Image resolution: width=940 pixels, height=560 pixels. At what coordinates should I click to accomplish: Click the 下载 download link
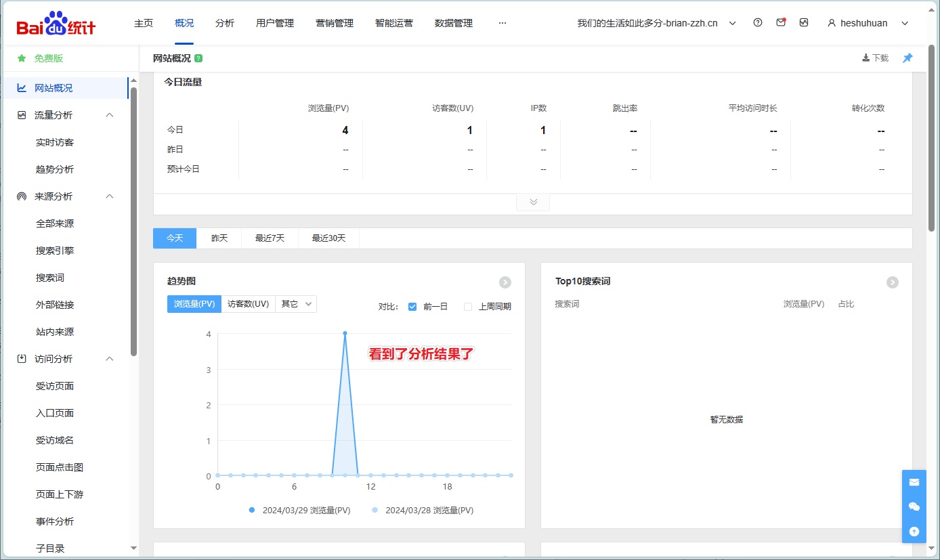pos(875,58)
